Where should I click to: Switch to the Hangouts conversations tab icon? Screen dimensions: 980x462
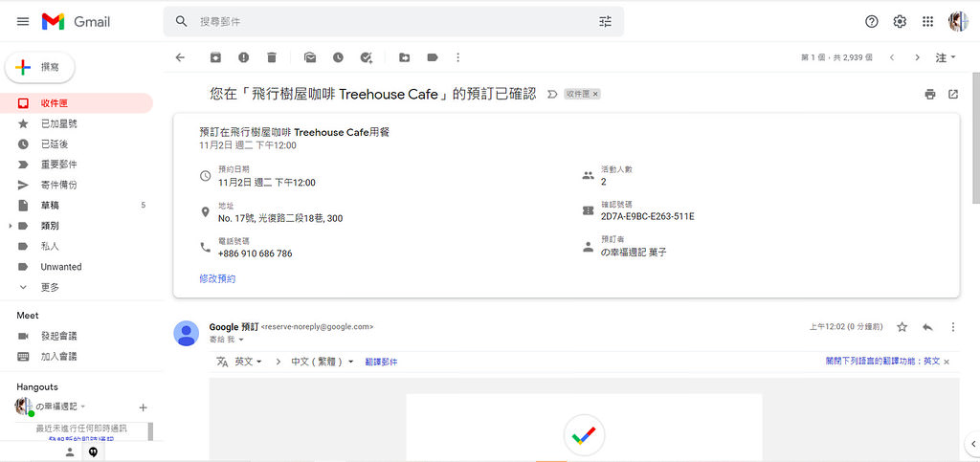coord(93,452)
